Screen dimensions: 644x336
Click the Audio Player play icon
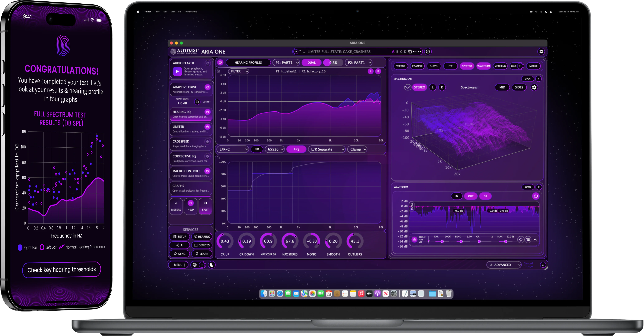pos(177,72)
